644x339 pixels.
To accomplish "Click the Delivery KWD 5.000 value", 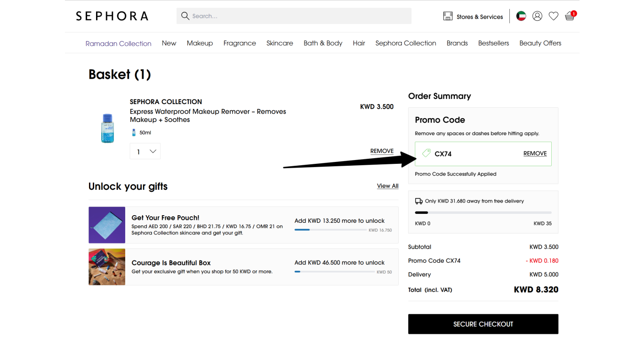I will pyautogui.click(x=544, y=274).
